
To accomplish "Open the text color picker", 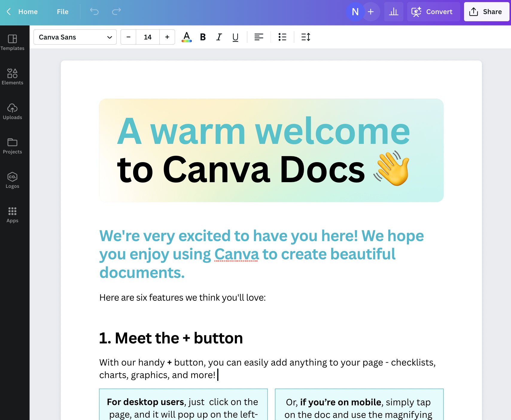I will point(187,37).
